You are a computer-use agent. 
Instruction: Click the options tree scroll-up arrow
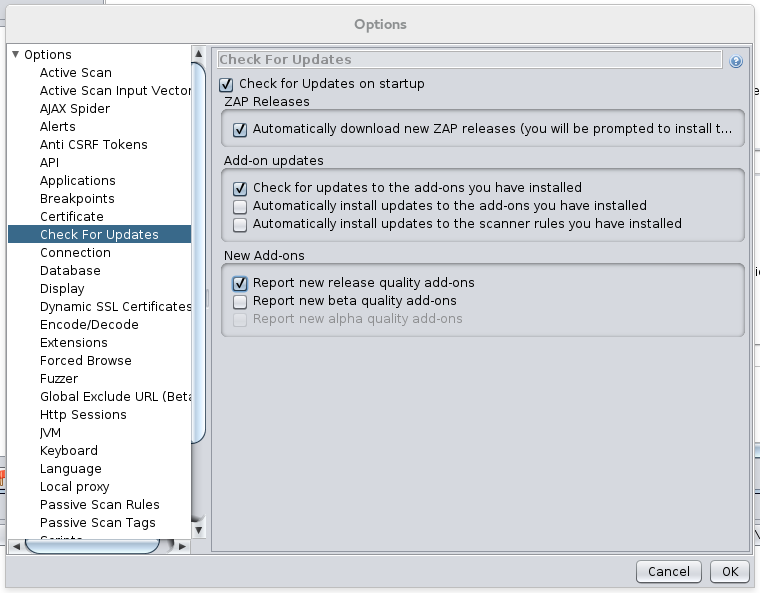point(198,53)
